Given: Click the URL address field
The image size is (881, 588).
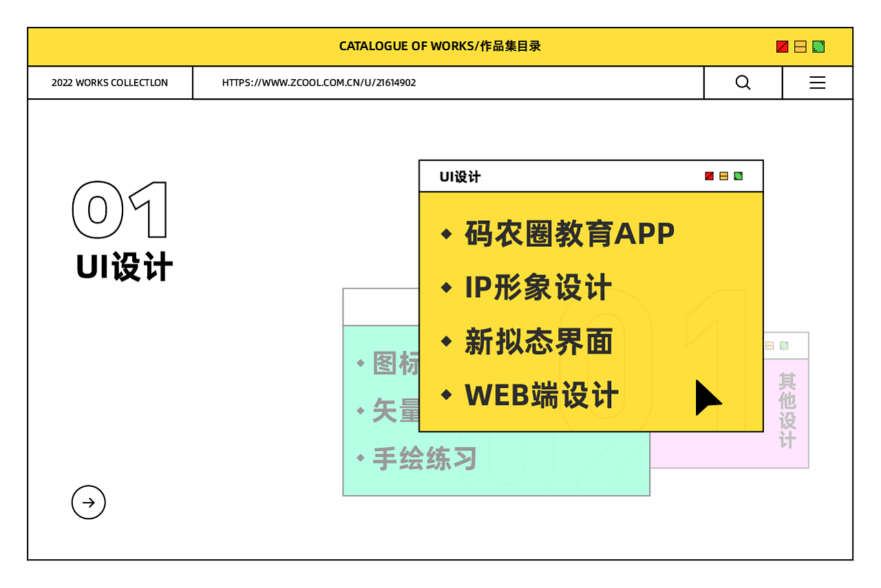Looking at the screenshot, I should click(448, 83).
